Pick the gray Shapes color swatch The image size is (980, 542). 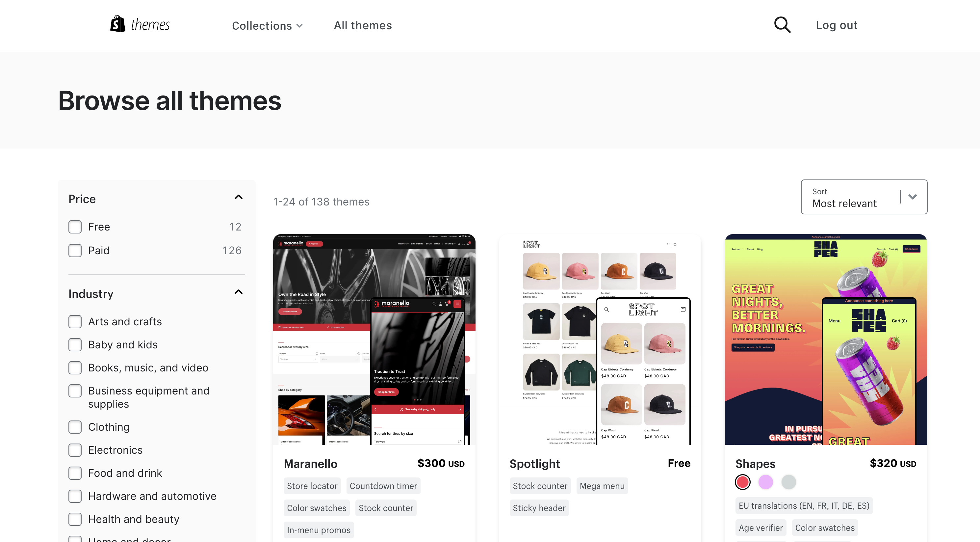[x=789, y=482]
